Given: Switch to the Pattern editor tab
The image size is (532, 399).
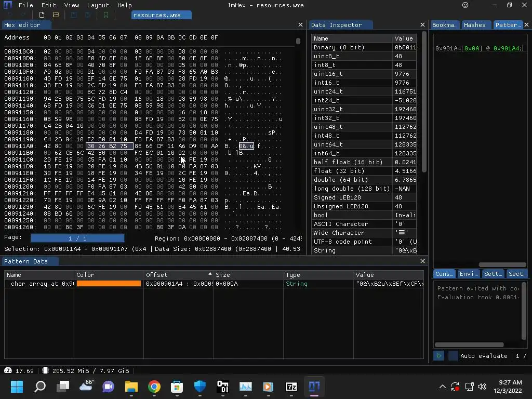Looking at the screenshot, I should 508,25.
